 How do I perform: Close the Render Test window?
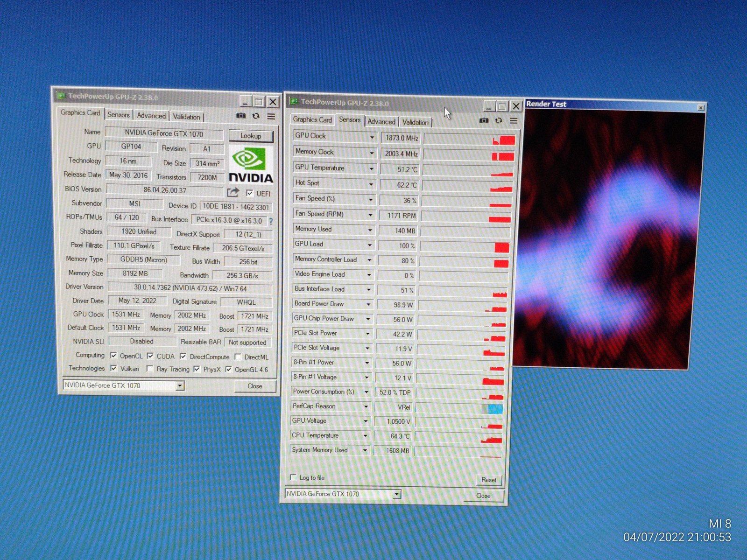point(701,108)
